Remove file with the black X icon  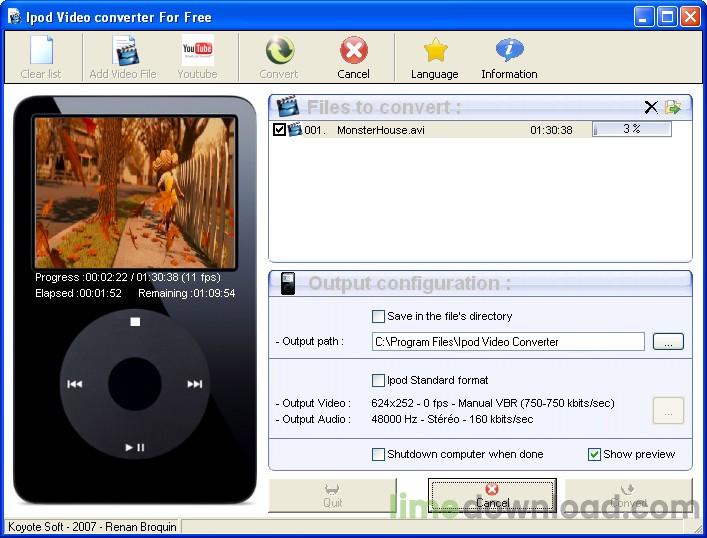coord(651,107)
